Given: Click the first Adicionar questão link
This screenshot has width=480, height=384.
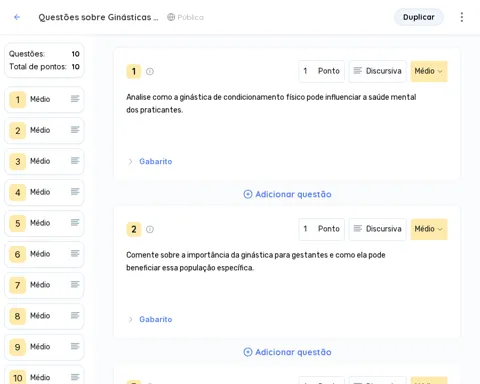Looking at the screenshot, I should 287,194.
